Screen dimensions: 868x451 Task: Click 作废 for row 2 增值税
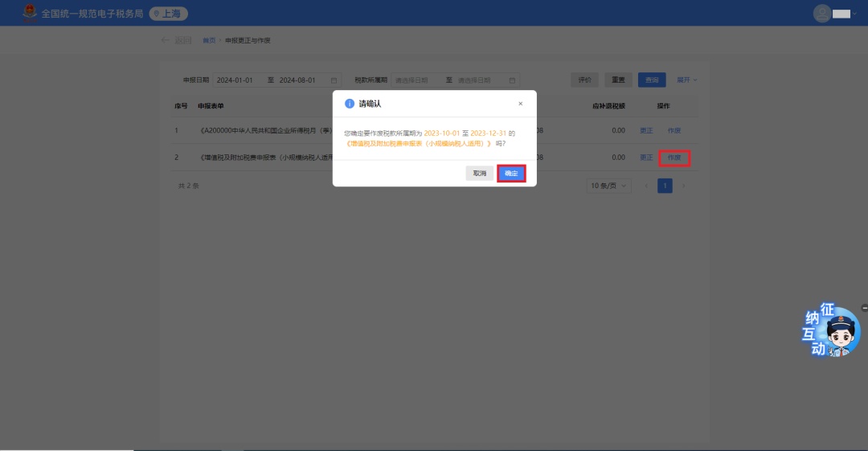click(674, 158)
